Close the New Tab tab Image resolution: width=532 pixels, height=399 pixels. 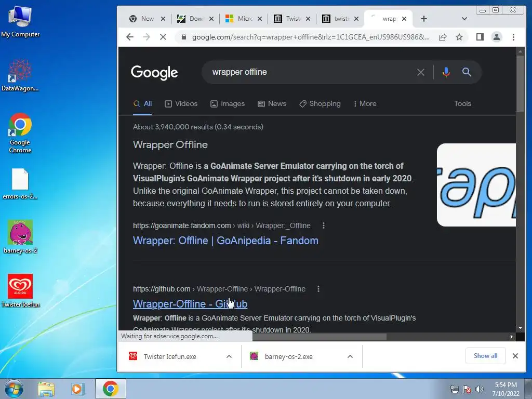163,19
